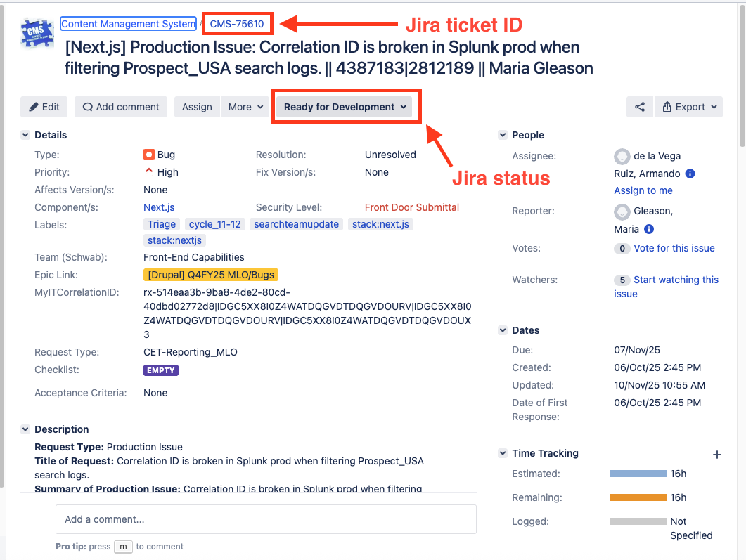The height and width of the screenshot is (560, 746).
Task: Open the CMS-75610 breadcrumb link
Action: [x=237, y=23]
